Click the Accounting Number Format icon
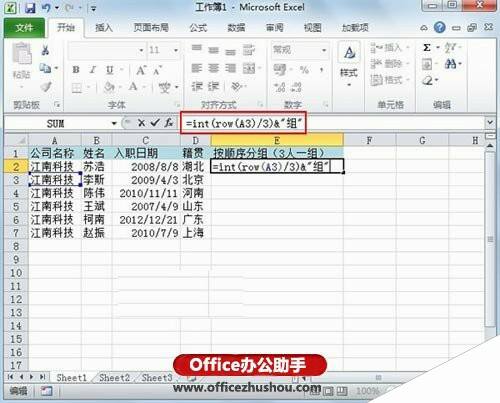Image resolution: width=500 pixels, height=403 pixels. click(x=280, y=69)
